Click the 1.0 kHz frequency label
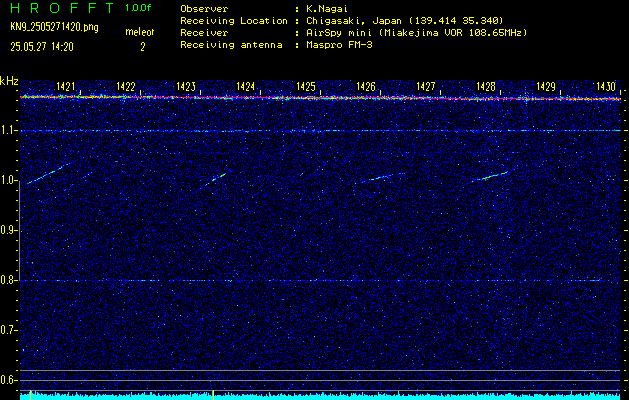629x400 pixels. (x=9, y=181)
